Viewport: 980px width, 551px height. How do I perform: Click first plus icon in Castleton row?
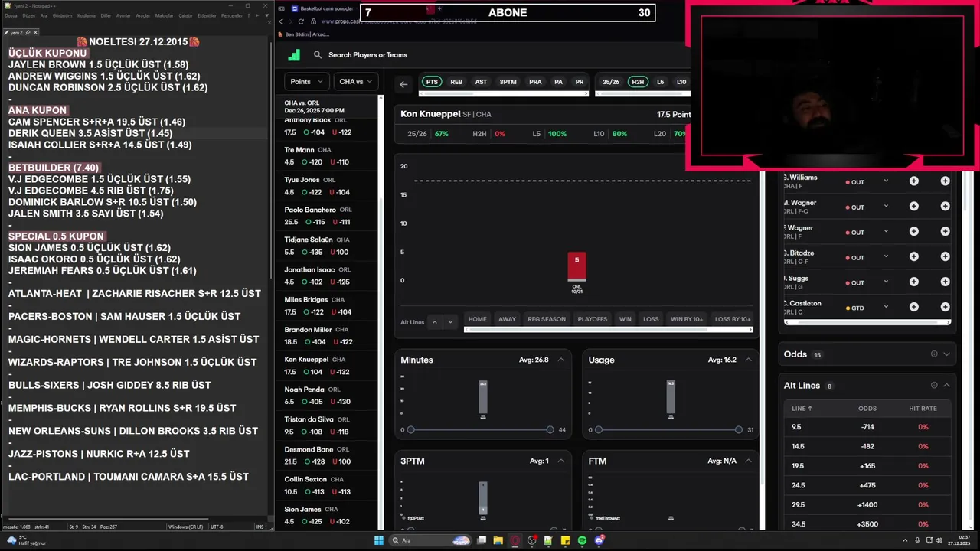pyautogui.click(x=913, y=308)
